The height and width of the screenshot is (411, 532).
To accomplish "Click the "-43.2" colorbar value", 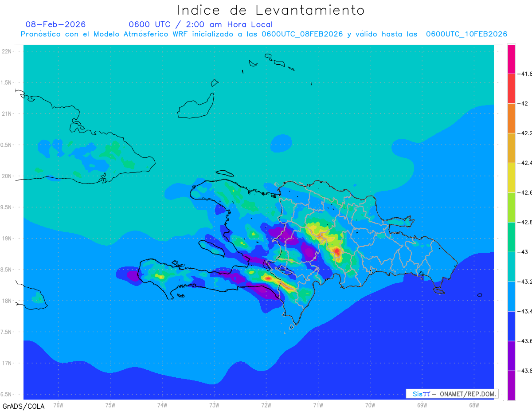I will click(525, 282).
